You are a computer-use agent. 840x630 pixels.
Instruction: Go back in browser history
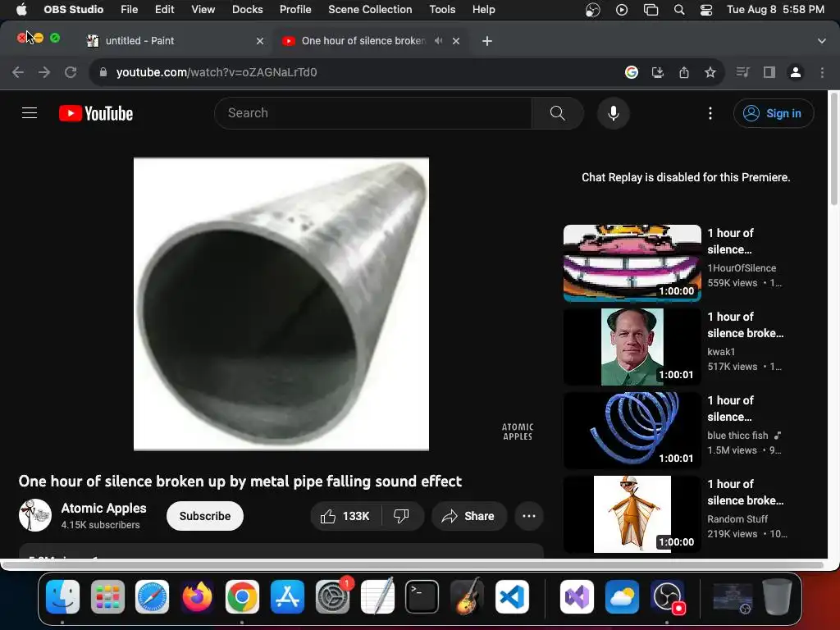click(x=18, y=72)
